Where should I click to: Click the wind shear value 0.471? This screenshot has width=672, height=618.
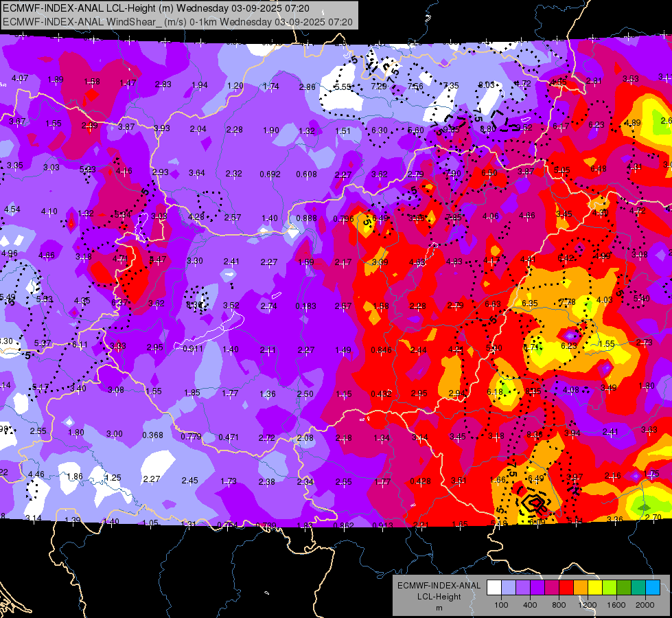[x=229, y=437]
